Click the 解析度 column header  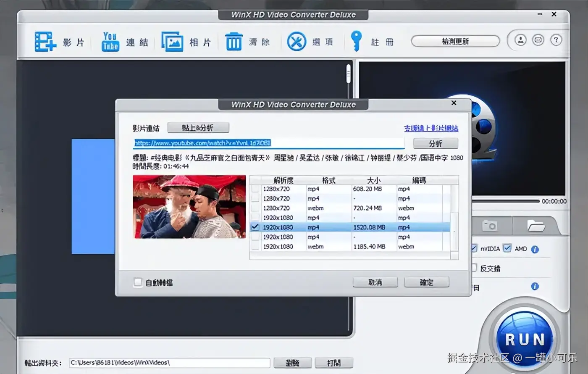tap(283, 180)
